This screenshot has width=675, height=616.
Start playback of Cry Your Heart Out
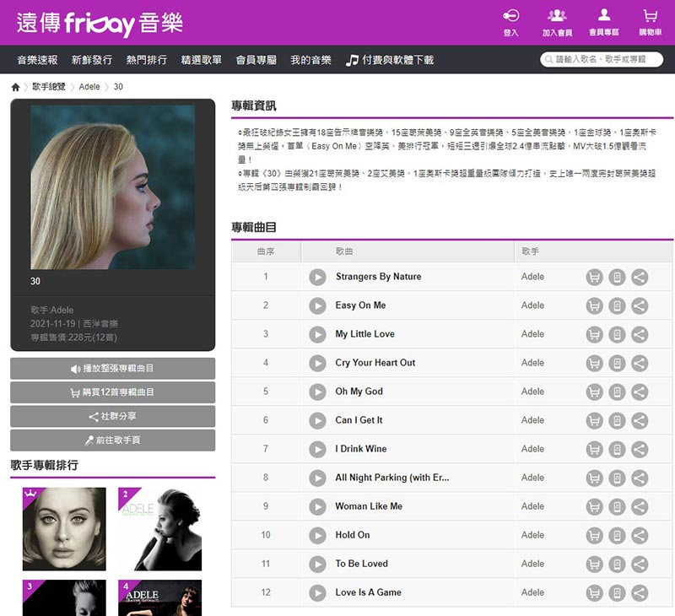point(318,364)
